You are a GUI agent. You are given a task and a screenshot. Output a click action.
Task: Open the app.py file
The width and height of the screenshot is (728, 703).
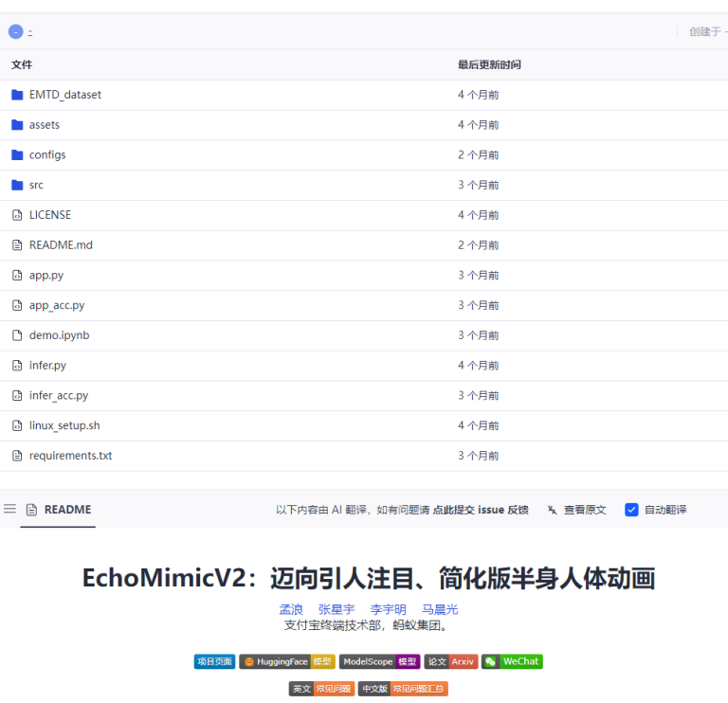click(x=46, y=275)
